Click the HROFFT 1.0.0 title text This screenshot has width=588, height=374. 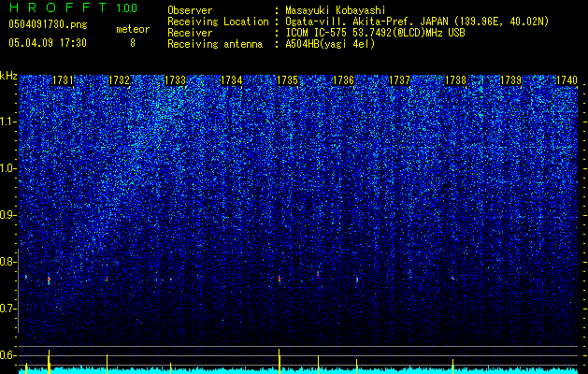(73, 7)
